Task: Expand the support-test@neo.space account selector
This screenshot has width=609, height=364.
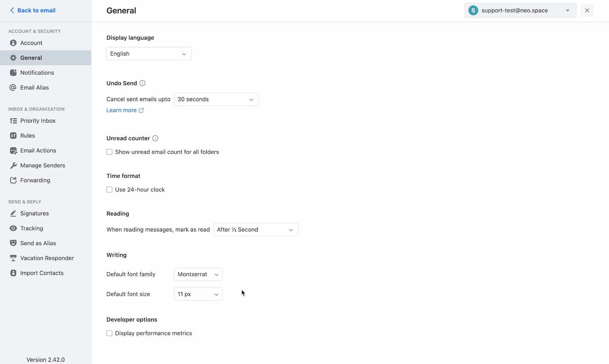Action: pyautogui.click(x=520, y=10)
